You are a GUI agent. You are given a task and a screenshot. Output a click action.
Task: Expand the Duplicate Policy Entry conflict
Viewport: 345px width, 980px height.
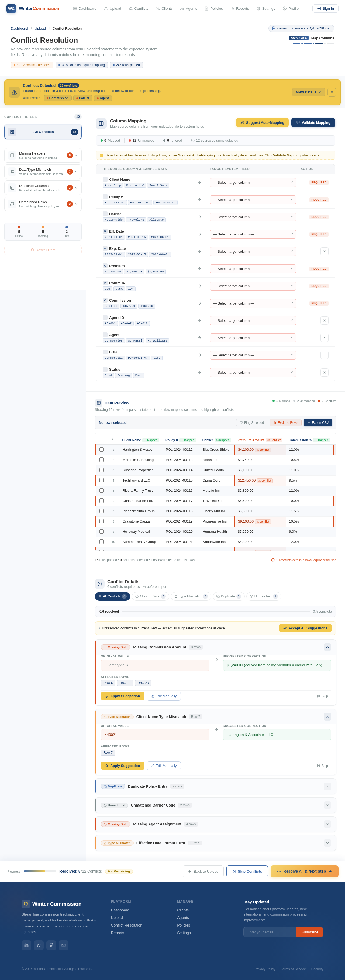[x=327, y=786]
